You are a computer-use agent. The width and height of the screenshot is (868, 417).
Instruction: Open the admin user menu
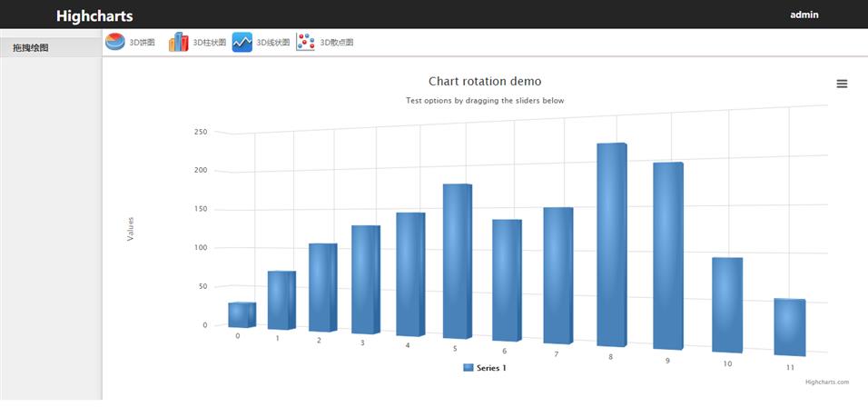coord(804,15)
